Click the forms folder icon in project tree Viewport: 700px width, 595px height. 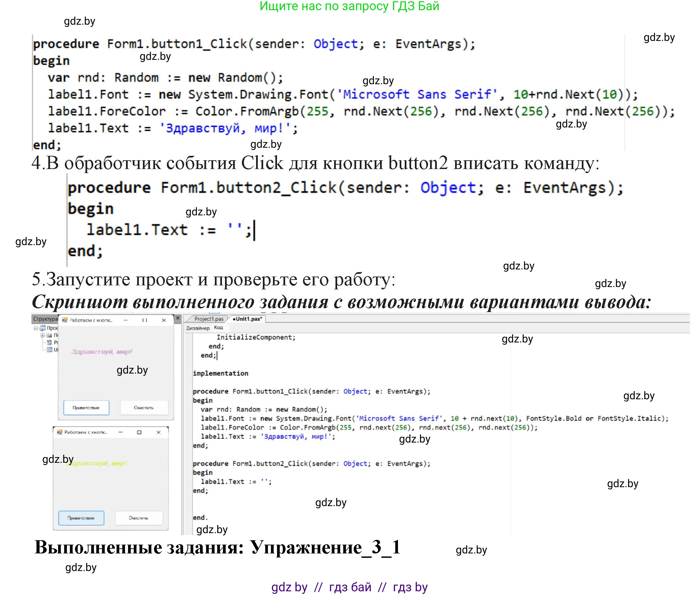tap(50, 335)
